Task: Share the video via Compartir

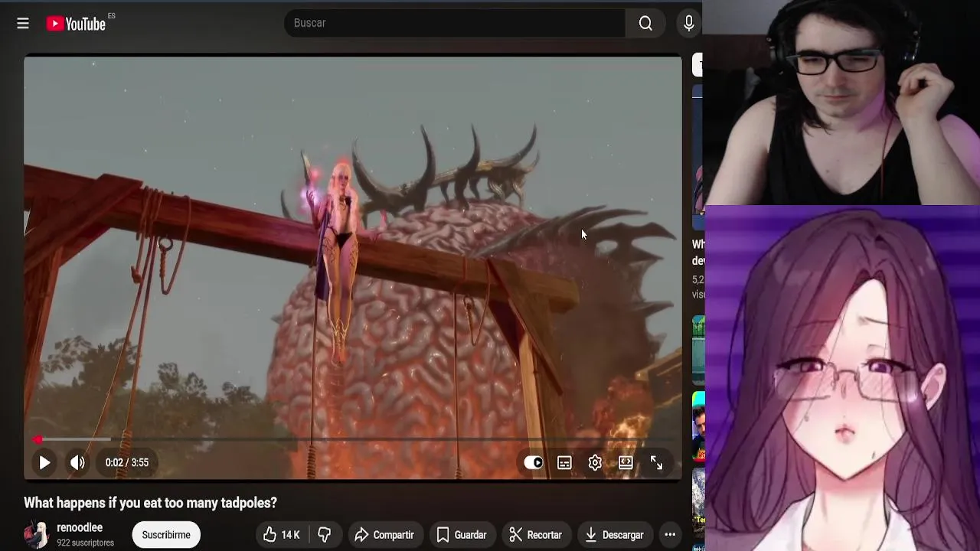Action: click(x=384, y=535)
